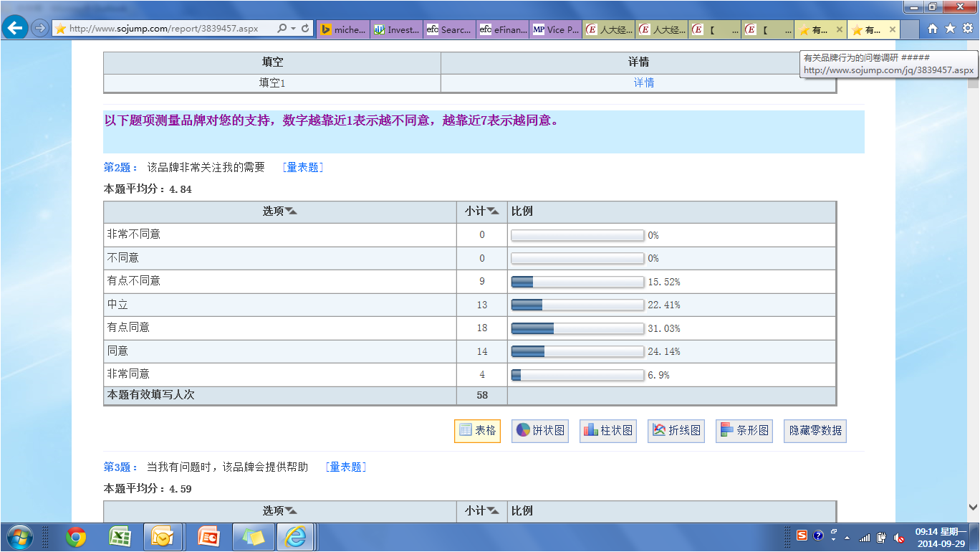Viewport: 980px width, 552px height.
Task: Go back to the previous page
Action: (15, 29)
